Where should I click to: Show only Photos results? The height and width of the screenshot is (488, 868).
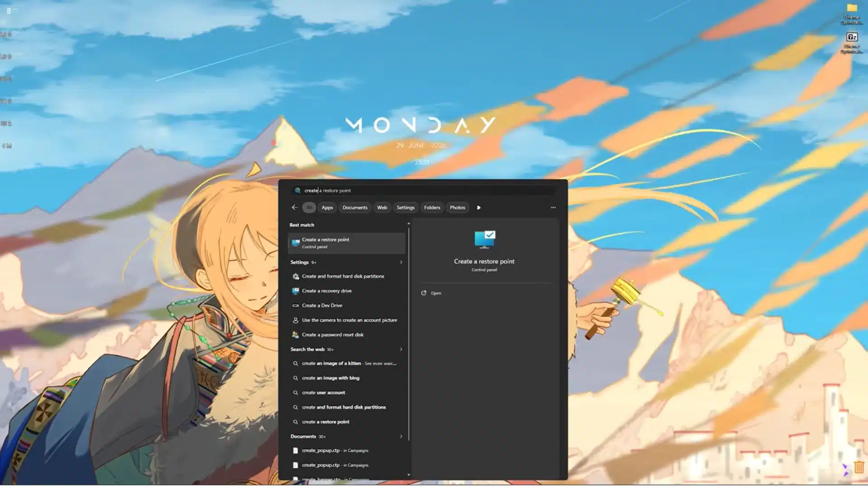point(458,207)
